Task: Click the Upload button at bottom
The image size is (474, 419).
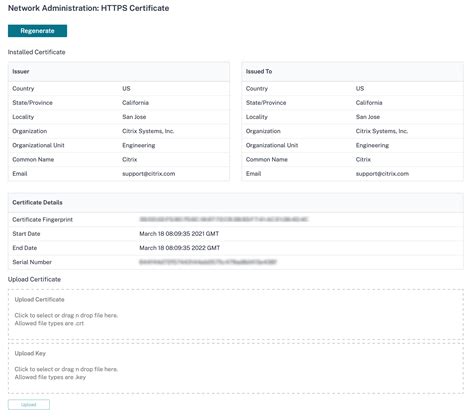Action: (x=29, y=404)
